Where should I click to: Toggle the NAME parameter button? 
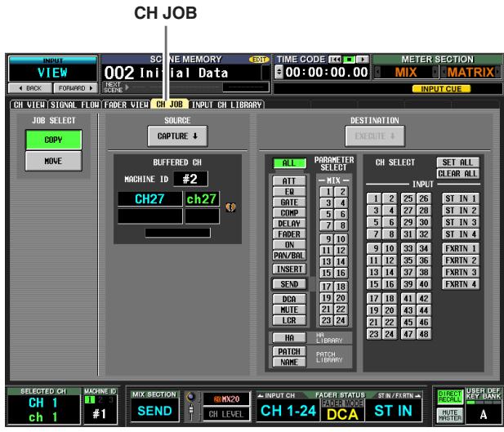289,363
